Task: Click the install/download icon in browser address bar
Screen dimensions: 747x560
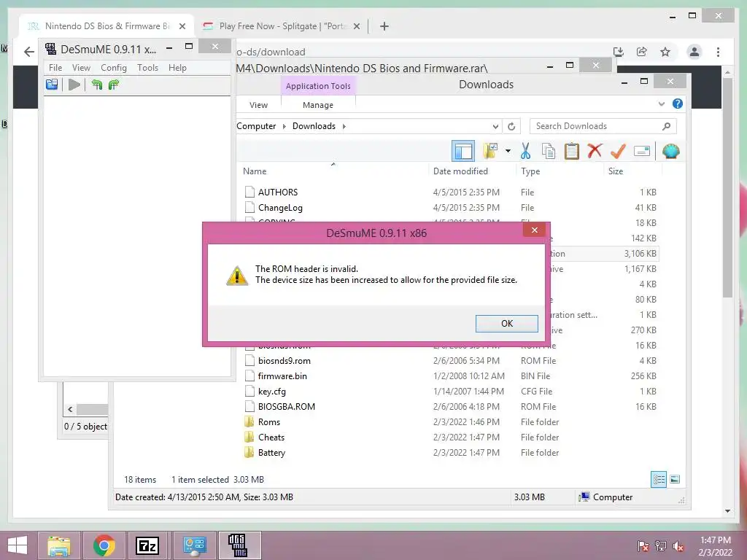Action: [619, 52]
